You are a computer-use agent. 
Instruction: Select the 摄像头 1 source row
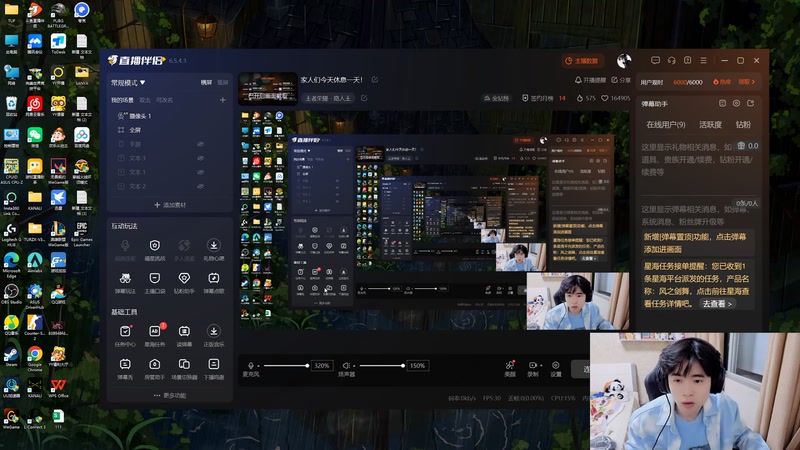tap(170, 116)
